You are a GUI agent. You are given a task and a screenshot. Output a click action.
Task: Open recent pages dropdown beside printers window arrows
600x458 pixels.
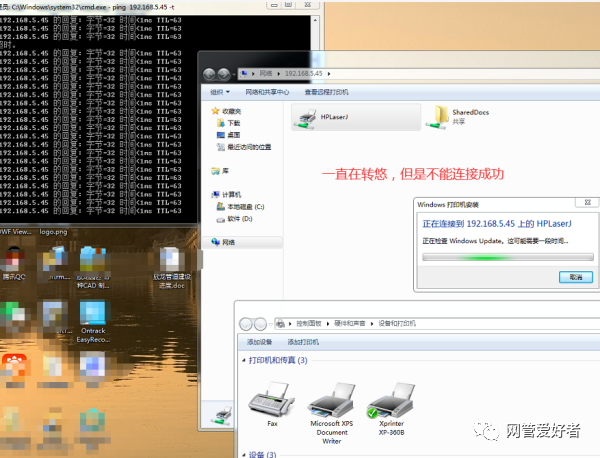pyautogui.click(x=271, y=324)
